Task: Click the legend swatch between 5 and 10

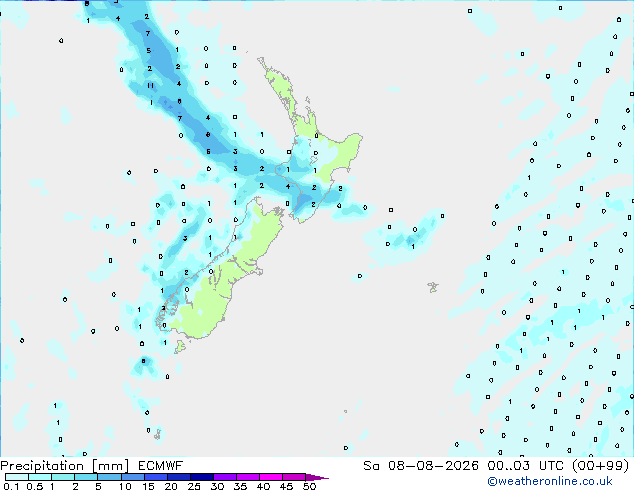Action: (x=109, y=477)
